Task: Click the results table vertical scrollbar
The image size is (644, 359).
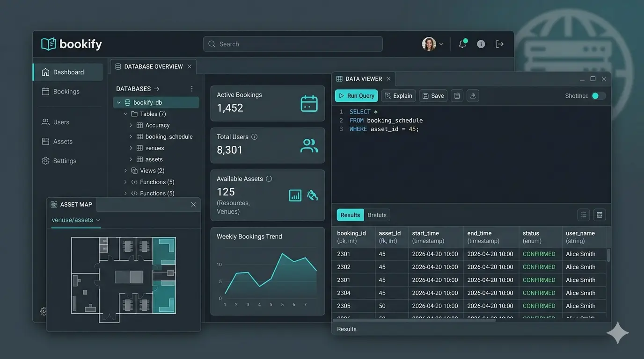Action: (x=608, y=255)
